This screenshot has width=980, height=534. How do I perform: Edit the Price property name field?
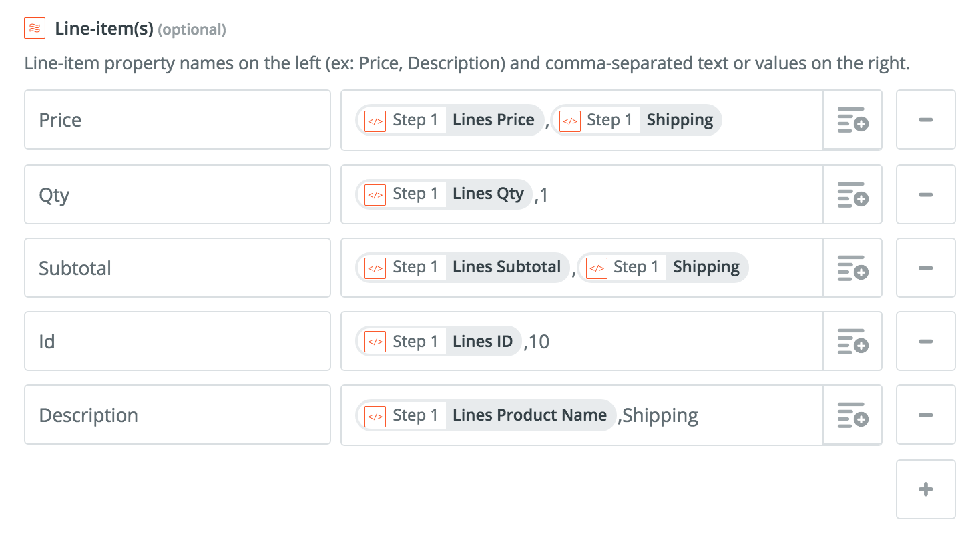[177, 120]
